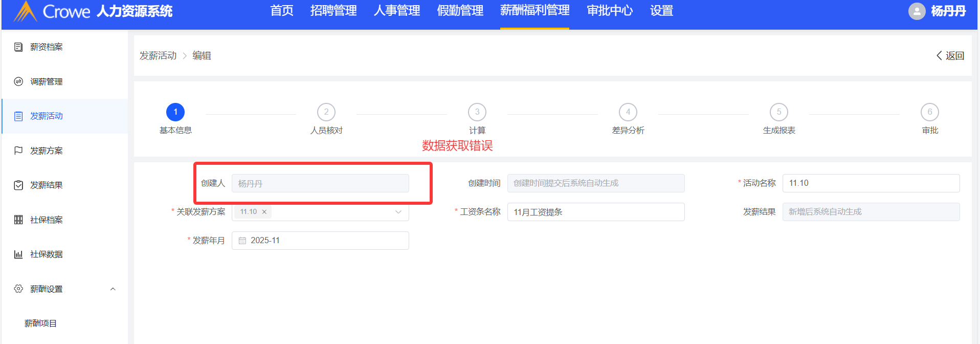Click the 基本信息 step label
Screen dimensions: 980x344
click(x=175, y=131)
